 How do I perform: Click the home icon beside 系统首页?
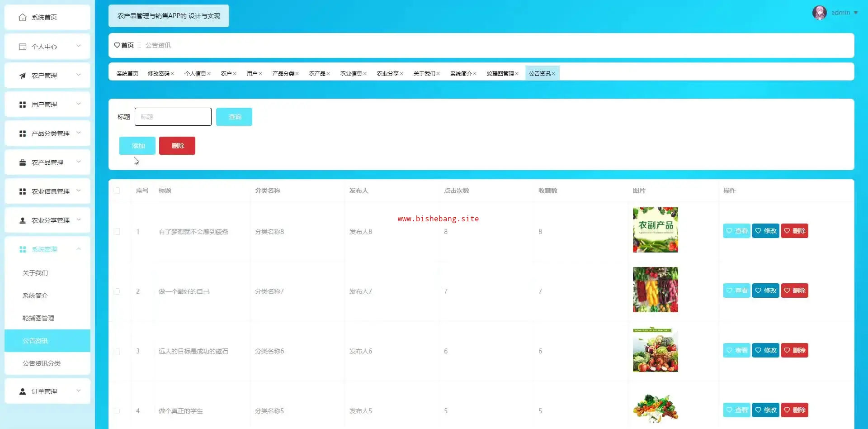click(x=23, y=17)
